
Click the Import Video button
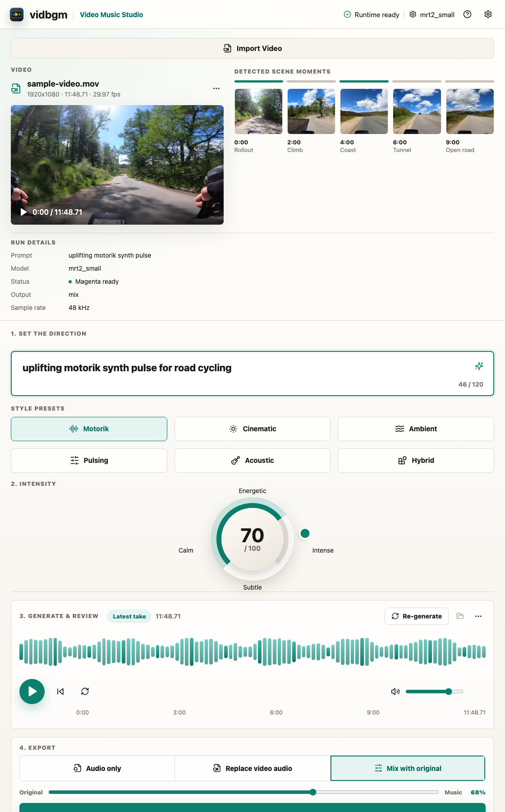[x=252, y=48]
